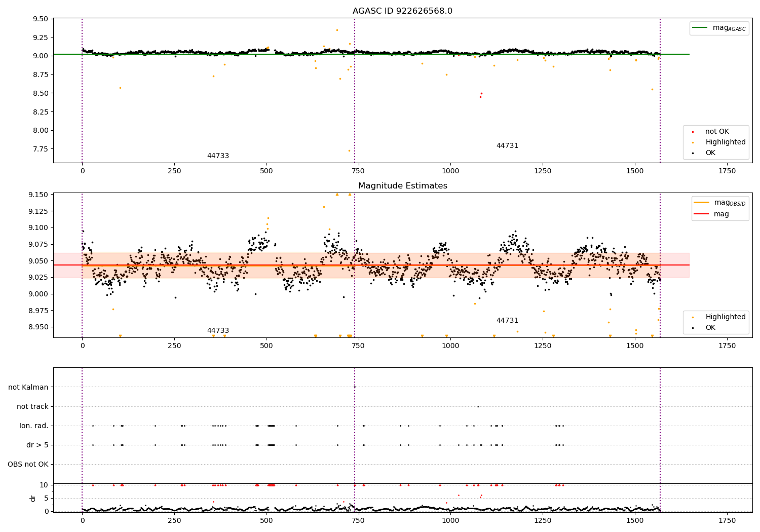This screenshot has width=760, height=532.
Task: Click the 8.975 y-axis tick label
Action: [x=38, y=311]
